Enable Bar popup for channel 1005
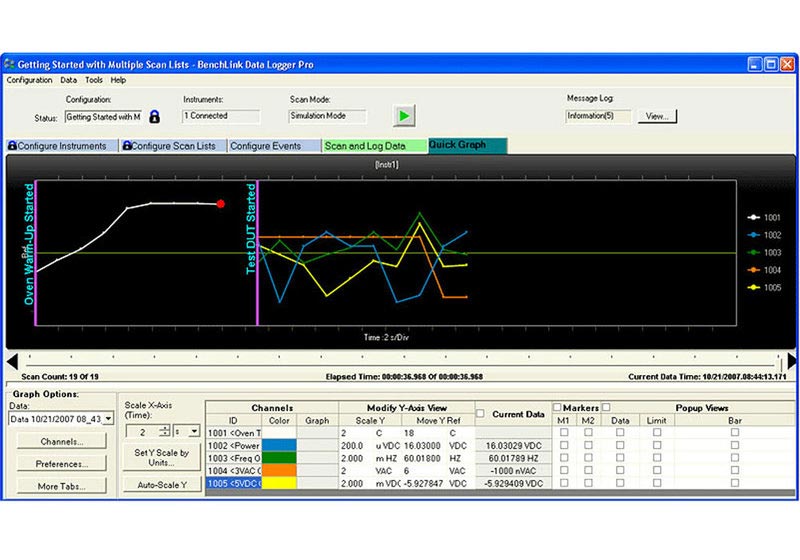Viewport: 800px width, 560px height. pos(735,482)
